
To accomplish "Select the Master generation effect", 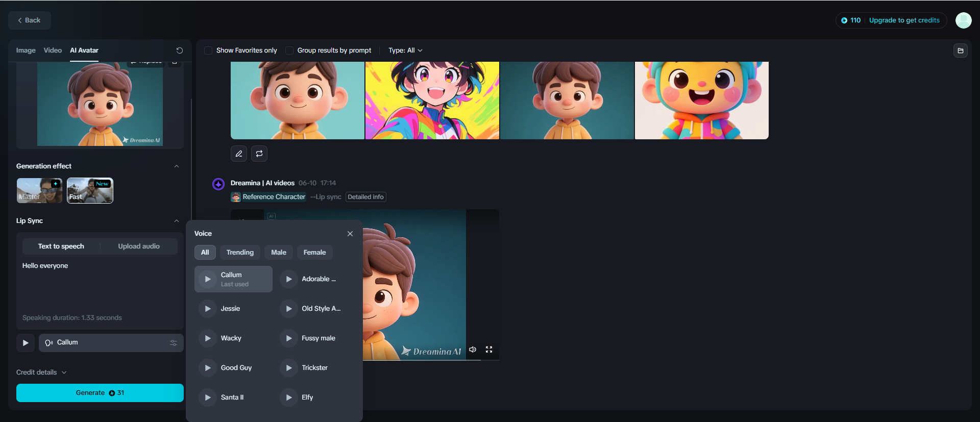I will click(x=39, y=191).
